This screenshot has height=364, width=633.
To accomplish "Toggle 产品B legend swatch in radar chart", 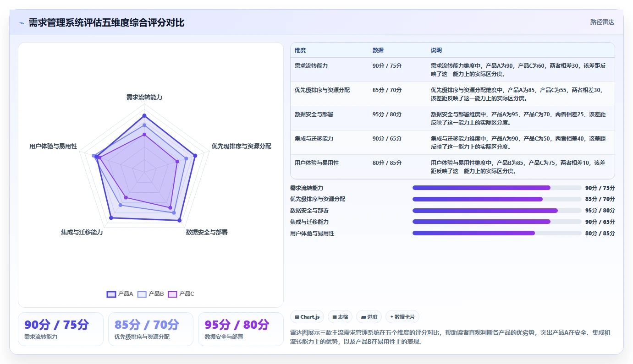I will pos(142,294).
